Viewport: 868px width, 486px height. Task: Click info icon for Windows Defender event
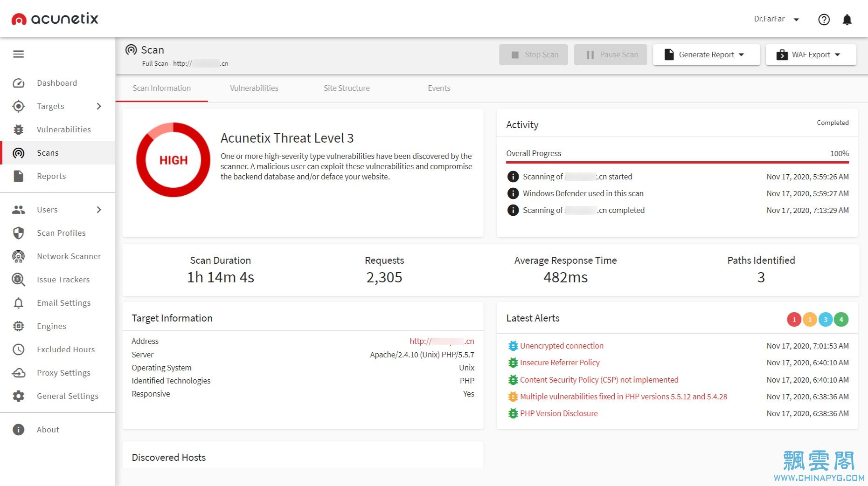[513, 193]
